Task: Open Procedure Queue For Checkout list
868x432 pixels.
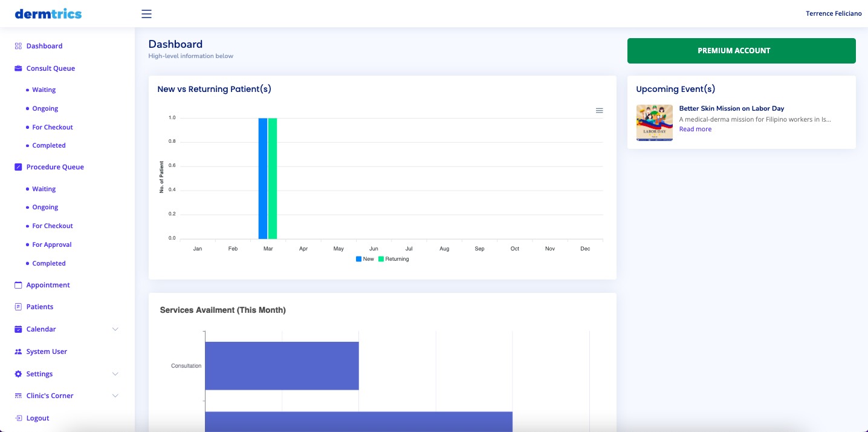Action: click(x=52, y=226)
